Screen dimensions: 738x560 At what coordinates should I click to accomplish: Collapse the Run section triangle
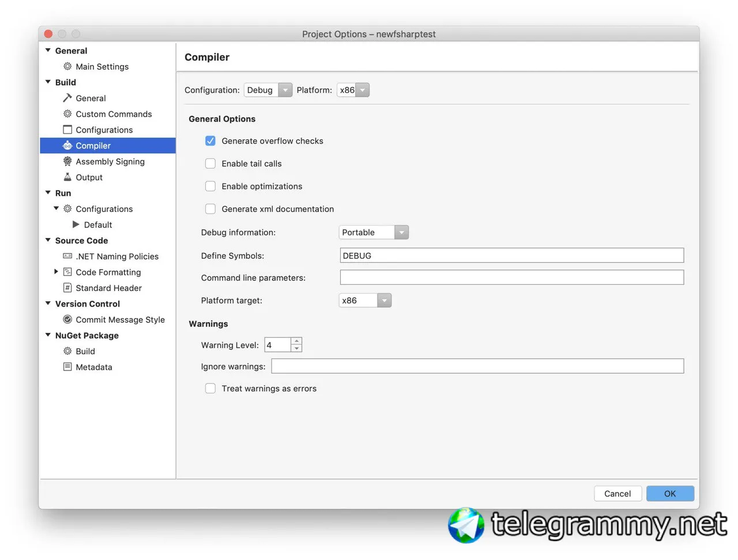pyautogui.click(x=48, y=193)
